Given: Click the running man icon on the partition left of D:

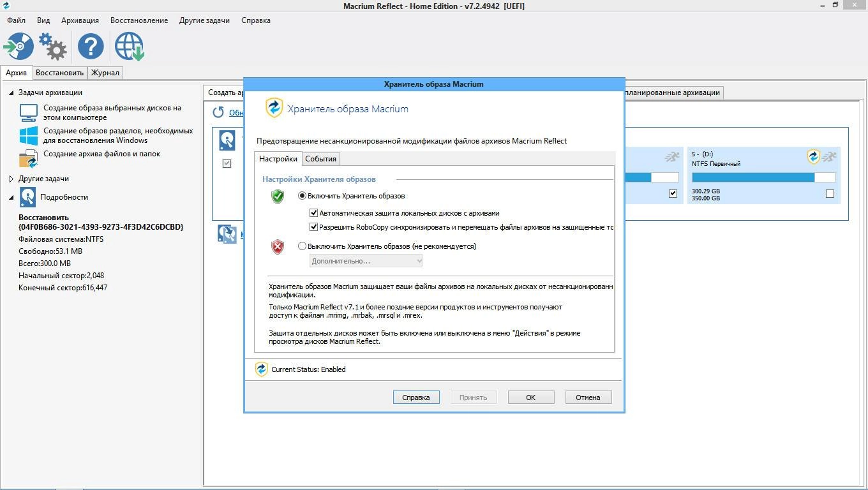Looking at the screenshot, I should 672,156.
